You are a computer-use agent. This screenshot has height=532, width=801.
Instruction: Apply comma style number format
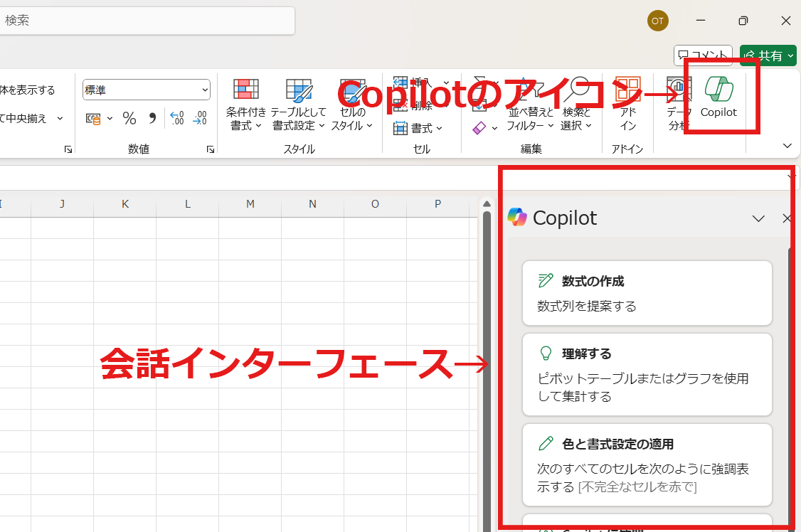tap(152, 119)
